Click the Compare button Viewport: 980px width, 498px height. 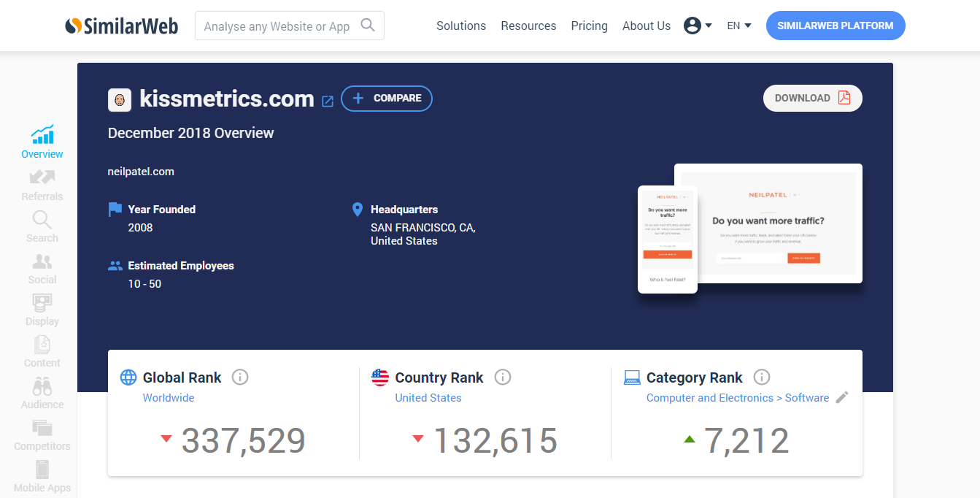(387, 99)
